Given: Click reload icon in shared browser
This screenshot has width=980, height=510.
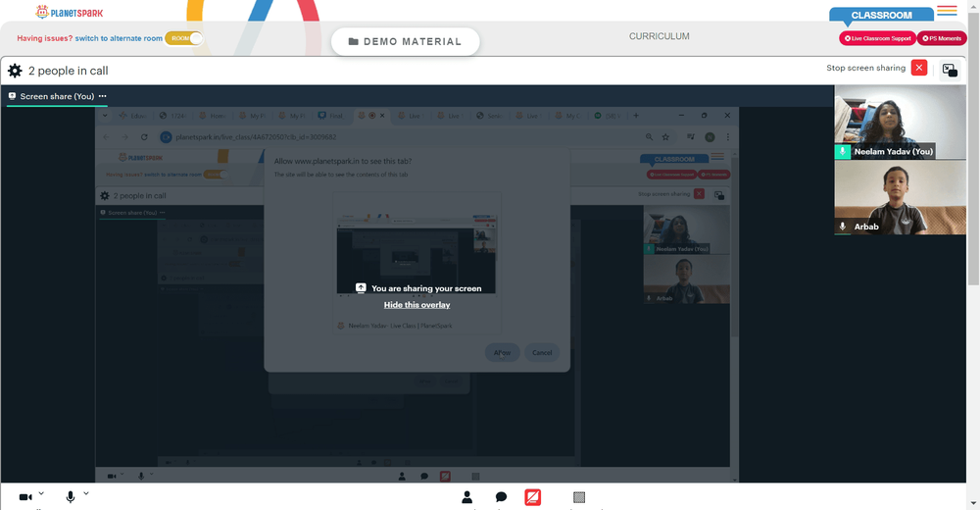Looking at the screenshot, I should coord(144,137).
